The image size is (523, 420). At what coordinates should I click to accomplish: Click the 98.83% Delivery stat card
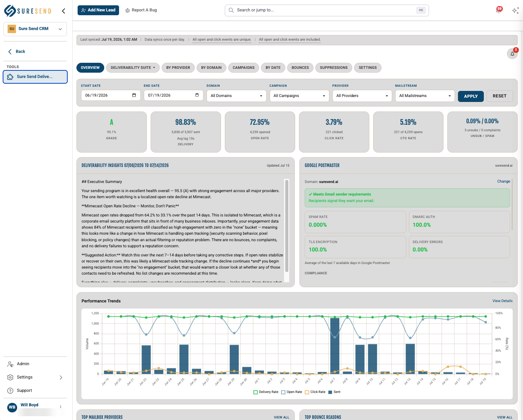pos(186,132)
